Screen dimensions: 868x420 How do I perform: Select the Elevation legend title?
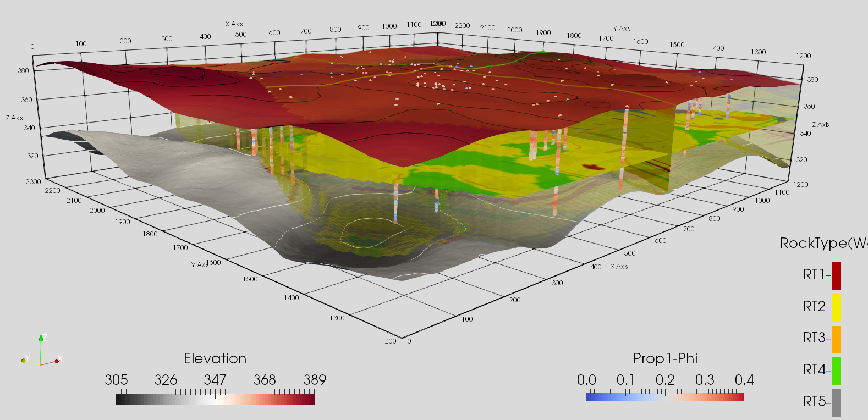[x=215, y=358]
